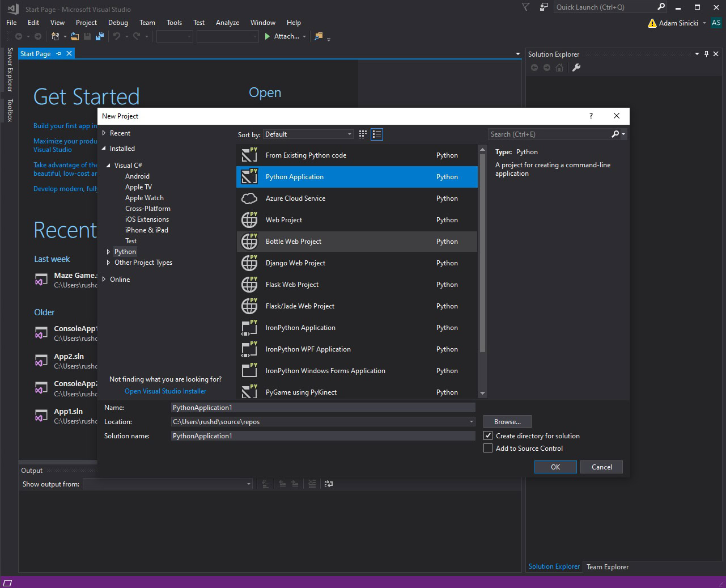Image resolution: width=726 pixels, height=588 pixels.
Task: Open the Debug menu
Action: tap(118, 23)
